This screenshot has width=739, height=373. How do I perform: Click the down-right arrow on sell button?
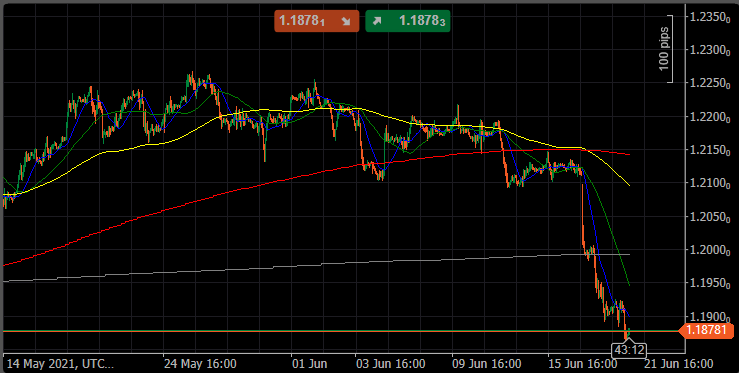pyautogui.click(x=346, y=21)
